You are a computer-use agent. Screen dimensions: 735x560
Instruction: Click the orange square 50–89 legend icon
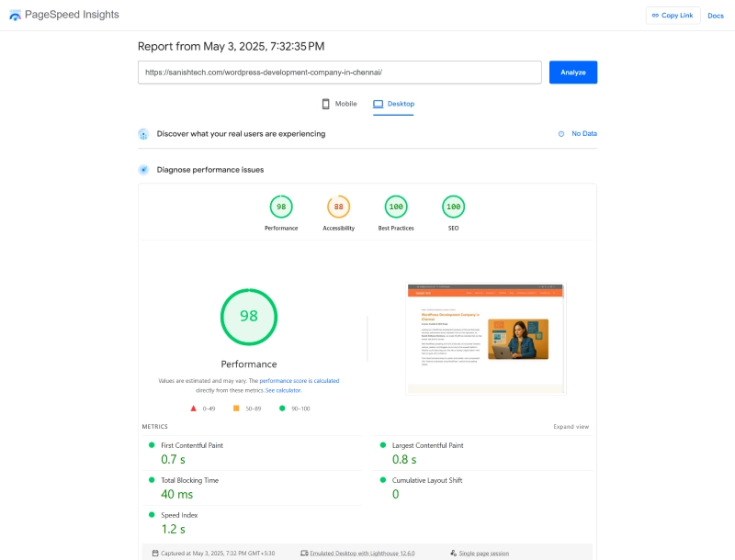pos(236,409)
